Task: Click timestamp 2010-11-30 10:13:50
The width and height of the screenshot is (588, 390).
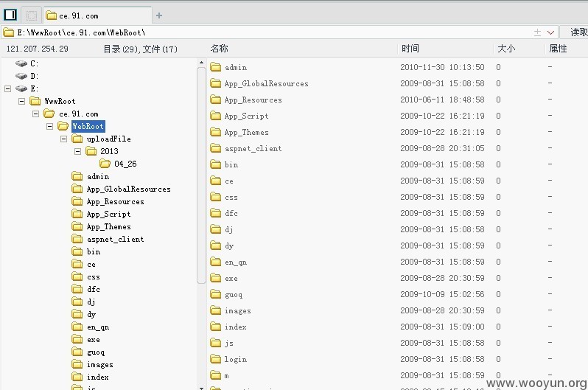Action: point(442,67)
